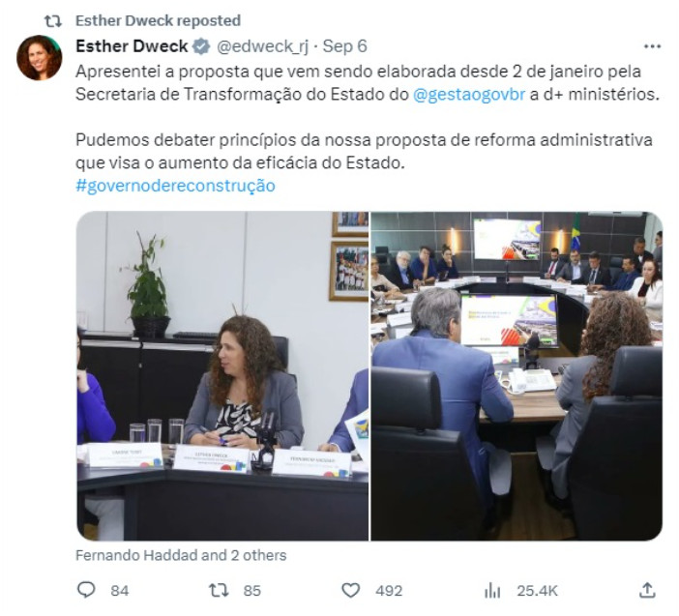Open Esther Dweck's profile avatar
The height and width of the screenshot is (616, 679).
tap(40, 58)
